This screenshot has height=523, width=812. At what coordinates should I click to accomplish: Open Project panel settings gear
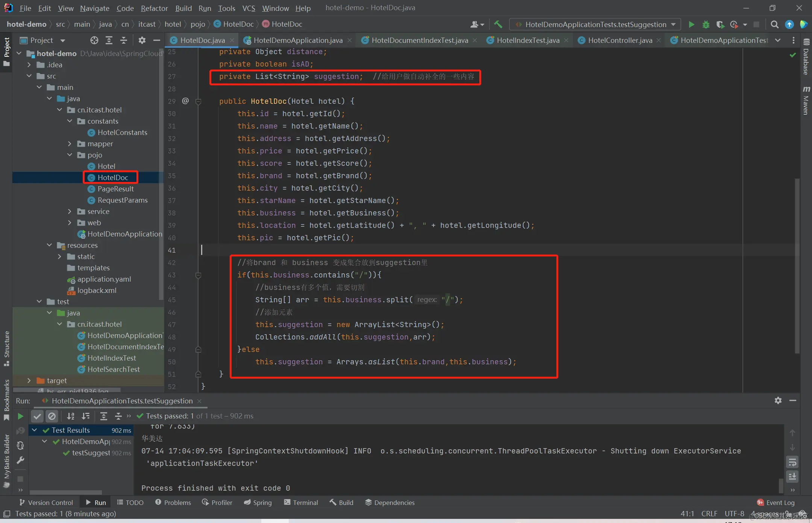coord(142,40)
